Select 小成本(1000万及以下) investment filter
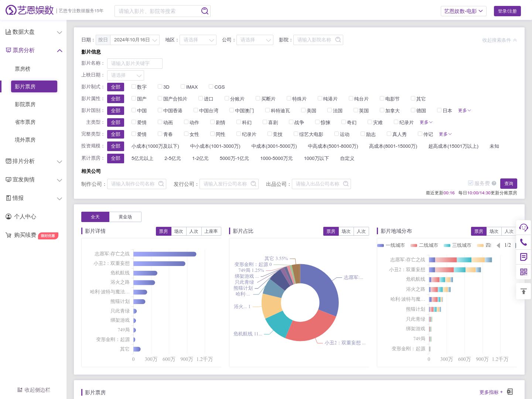The image size is (532, 399). pyautogui.click(x=155, y=146)
